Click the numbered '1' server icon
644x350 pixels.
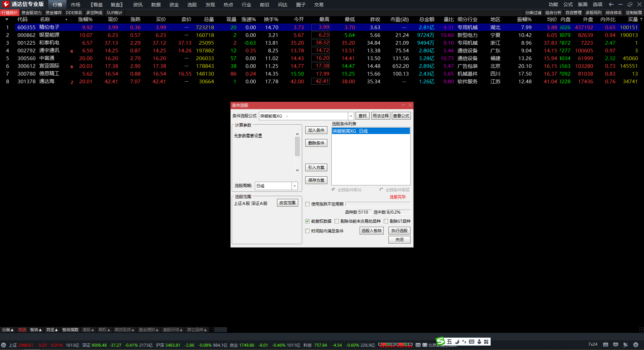[x=425, y=345]
